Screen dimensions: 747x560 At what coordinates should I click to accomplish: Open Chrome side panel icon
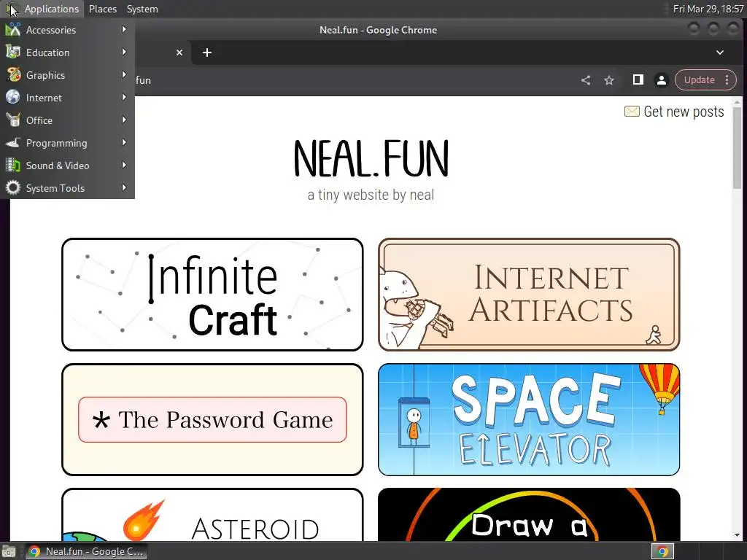(638, 79)
